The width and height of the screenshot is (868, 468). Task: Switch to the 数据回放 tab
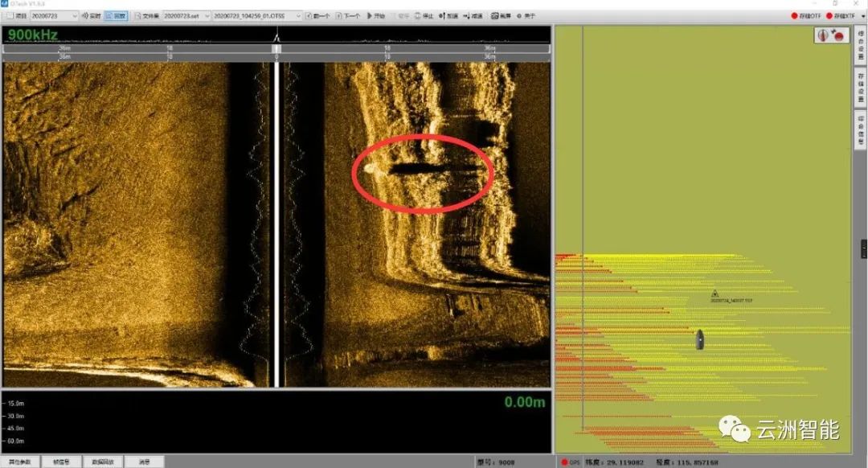pos(101,462)
